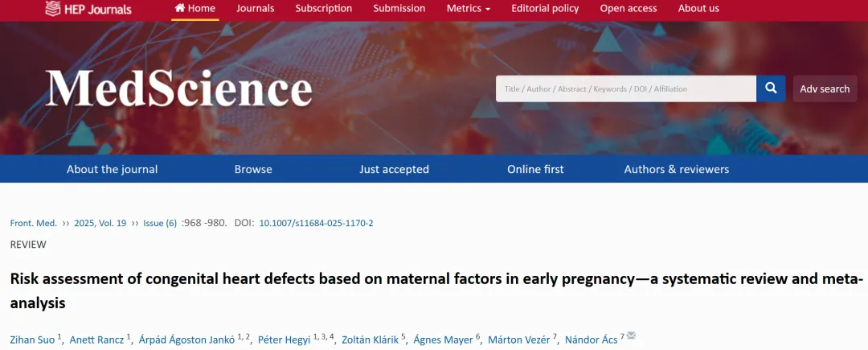Focus the Title/Author/Abstract search field

(626, 89)
